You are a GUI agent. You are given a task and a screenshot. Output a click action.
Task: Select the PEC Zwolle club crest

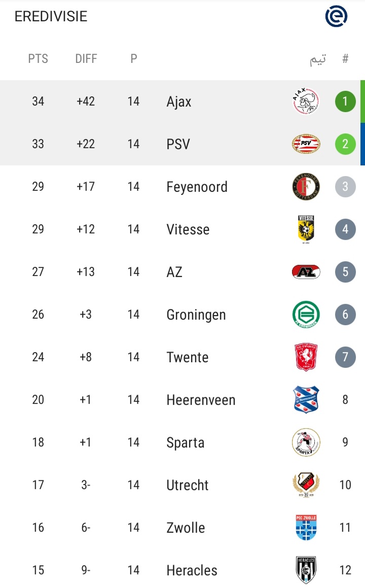(306, 527)
